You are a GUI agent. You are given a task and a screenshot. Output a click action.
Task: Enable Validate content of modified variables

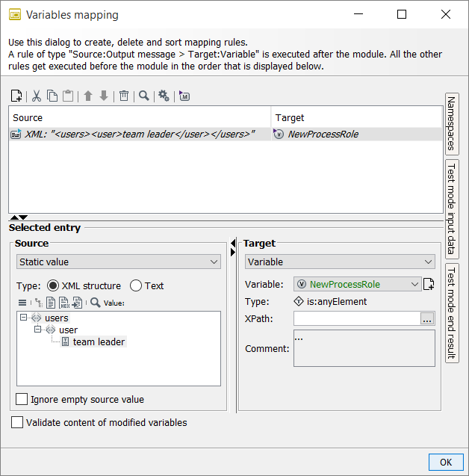[17, 422]
